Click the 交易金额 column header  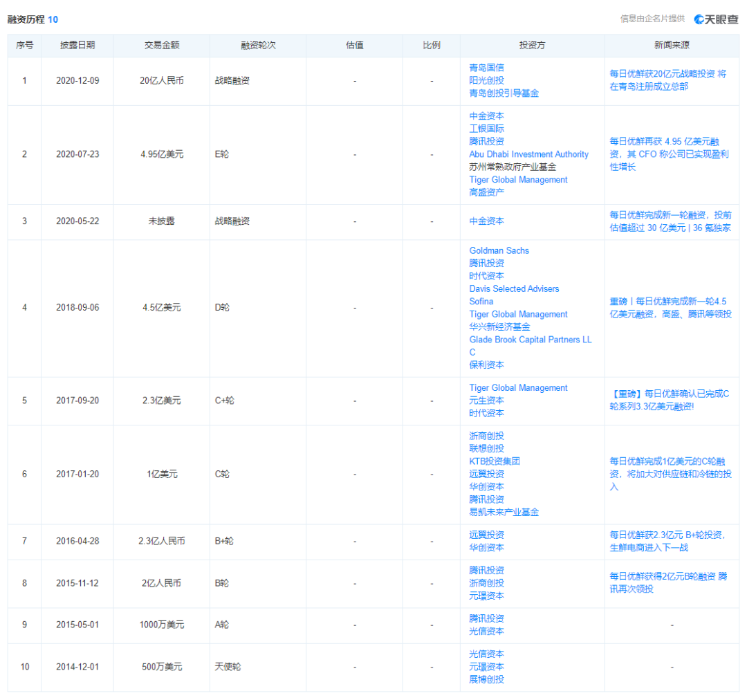(162, 45)
